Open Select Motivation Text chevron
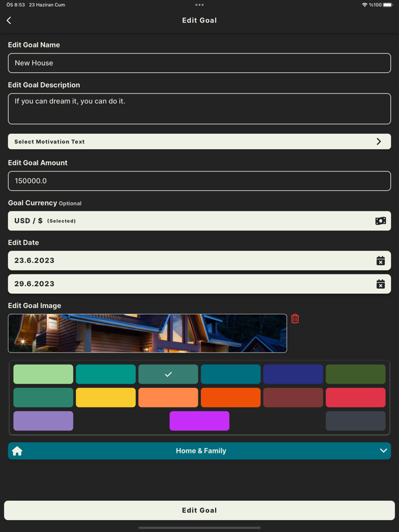This screenshot has width=399, height=532. (378, 141)
